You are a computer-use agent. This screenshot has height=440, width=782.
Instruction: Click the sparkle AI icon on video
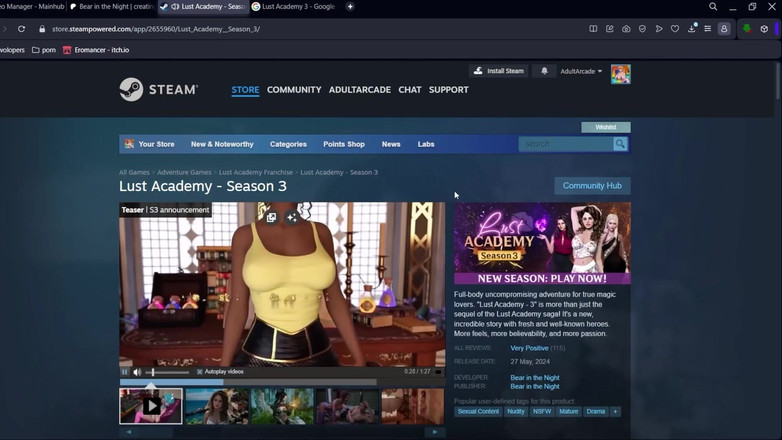tap(292, 218)
